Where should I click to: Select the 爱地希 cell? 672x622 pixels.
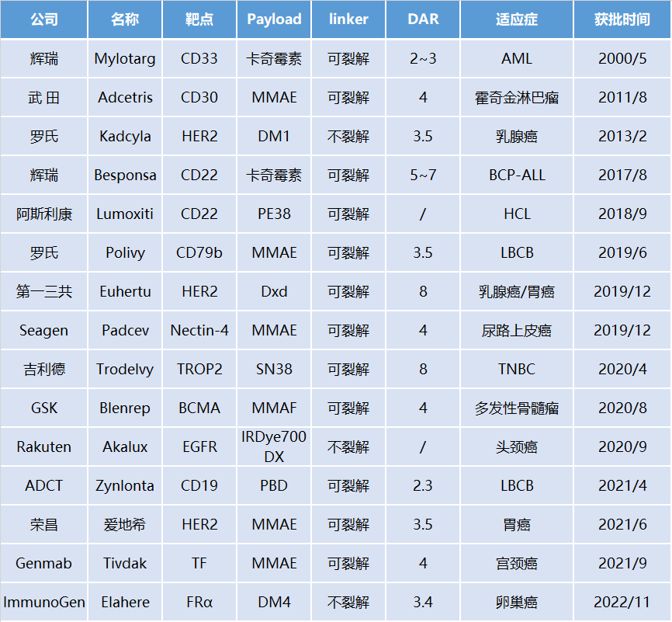tap(125, 525)
